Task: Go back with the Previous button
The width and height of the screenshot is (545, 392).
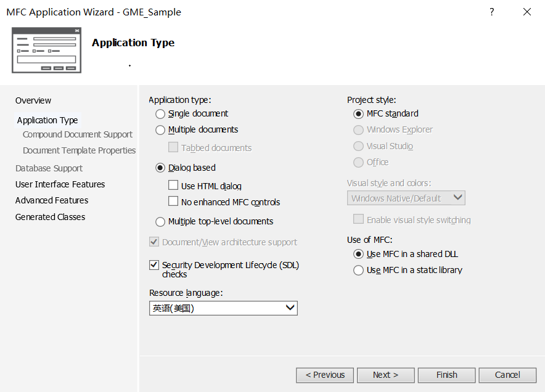Action: (325, 375)
